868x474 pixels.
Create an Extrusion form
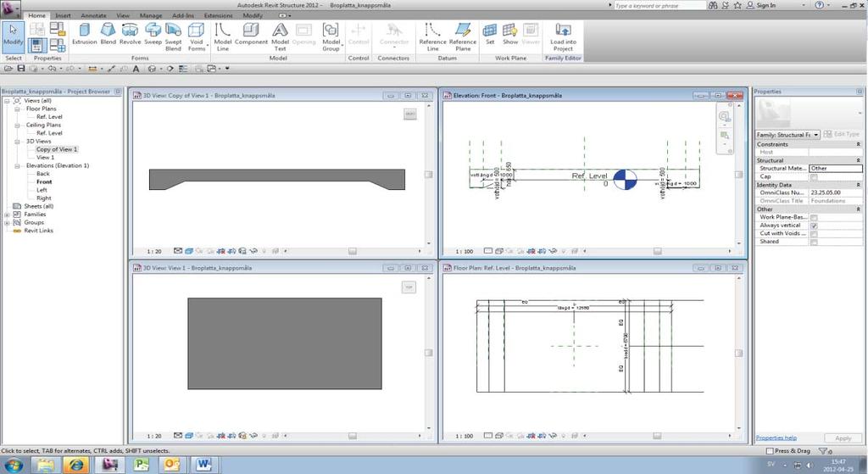[x=84, y=34]
